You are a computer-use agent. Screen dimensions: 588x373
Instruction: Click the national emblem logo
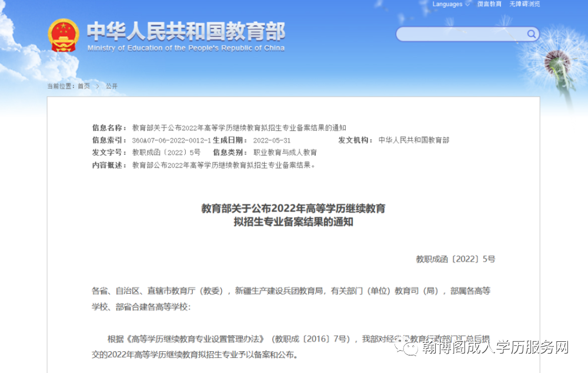click(x=64, y=35)
